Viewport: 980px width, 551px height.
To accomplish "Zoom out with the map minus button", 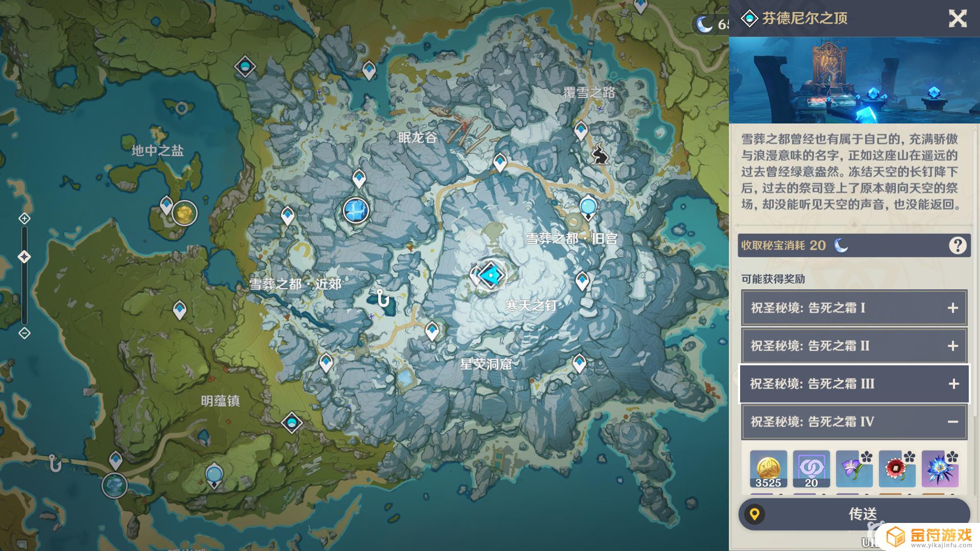I will click(x=24, y=333).
